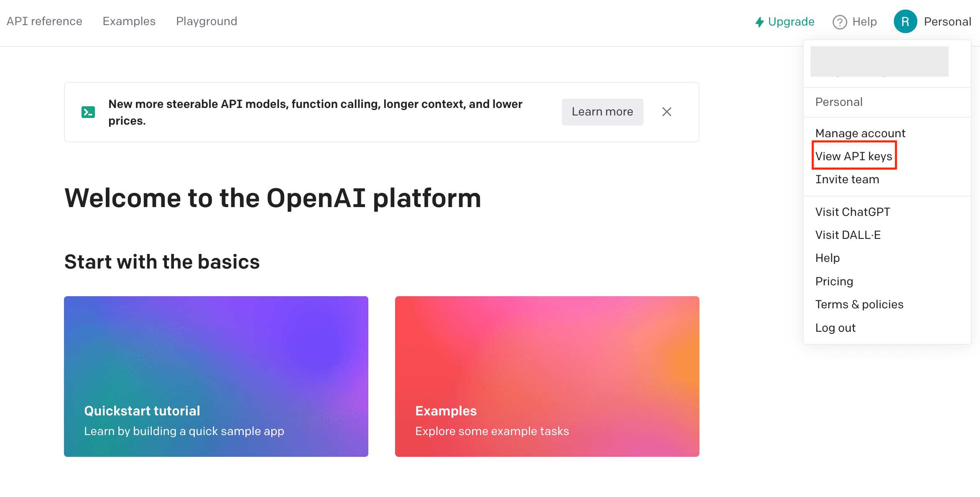Log out from the account menu
The height and width of the screenshot is (497, 980).
[x=835, y=328]
